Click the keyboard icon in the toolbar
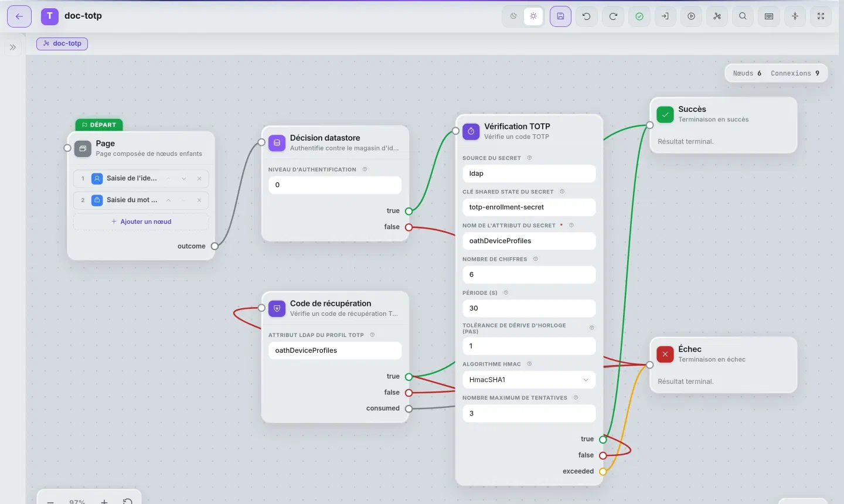 [769, 16]
